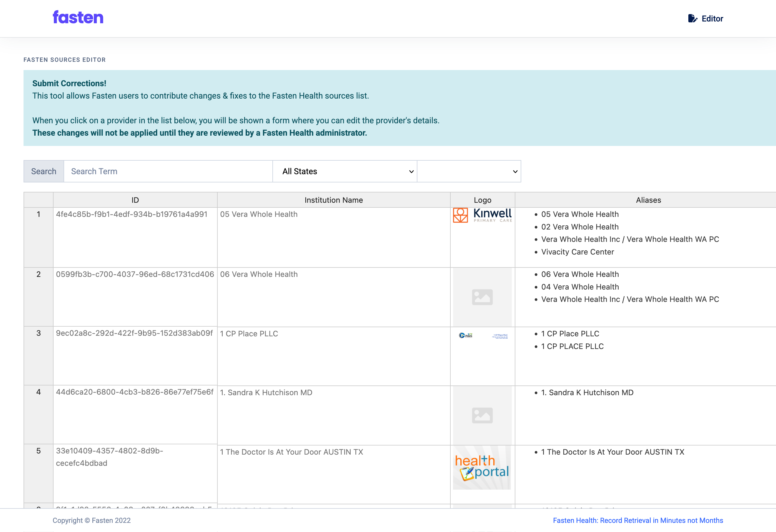Viewport: 776px width, 532px height.
Task: Click the Fasten logo
Action: pyautogui.click(x=78, y=17)
